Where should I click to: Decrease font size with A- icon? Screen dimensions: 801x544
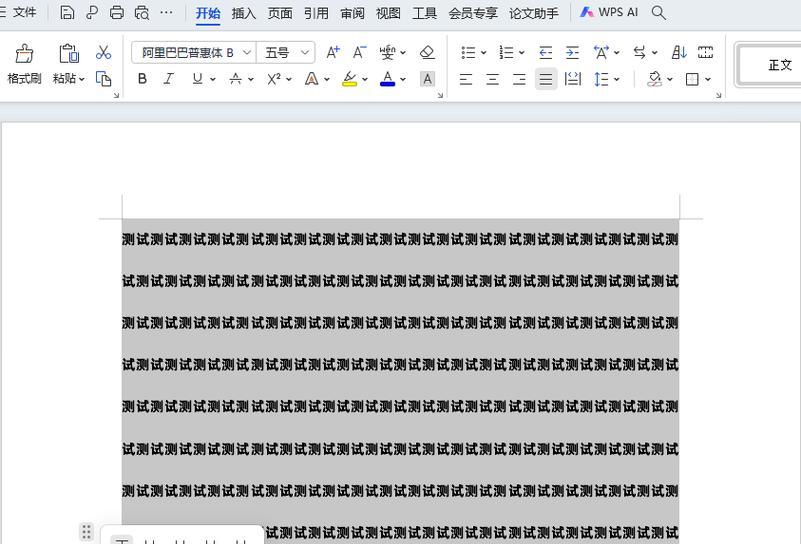pos(360,52)
